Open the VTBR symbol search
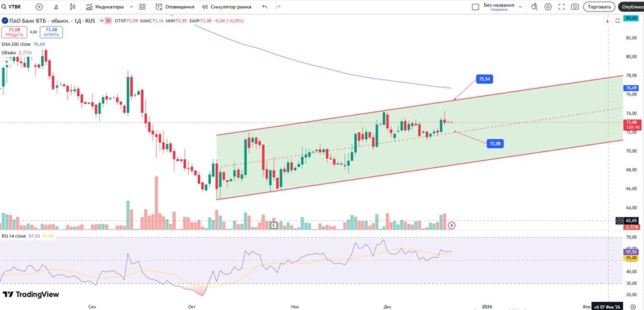The width and height of the screenshot is (644, 310). coord(12,6)
